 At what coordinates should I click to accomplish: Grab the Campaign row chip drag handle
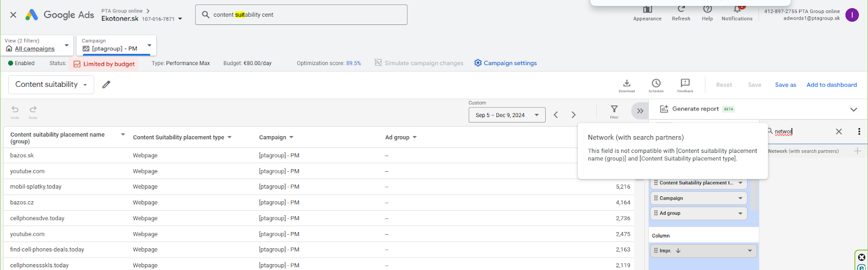656,198
